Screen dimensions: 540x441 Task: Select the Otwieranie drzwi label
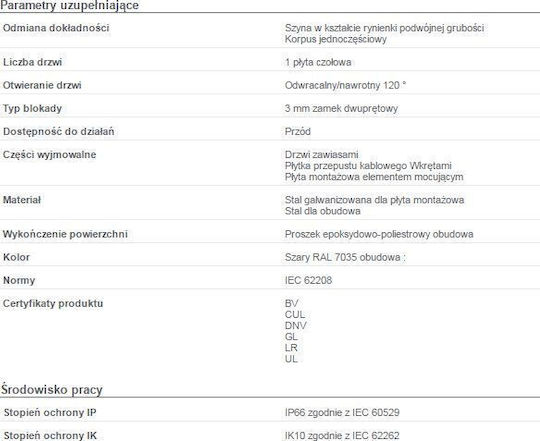[x=42, y=85]
